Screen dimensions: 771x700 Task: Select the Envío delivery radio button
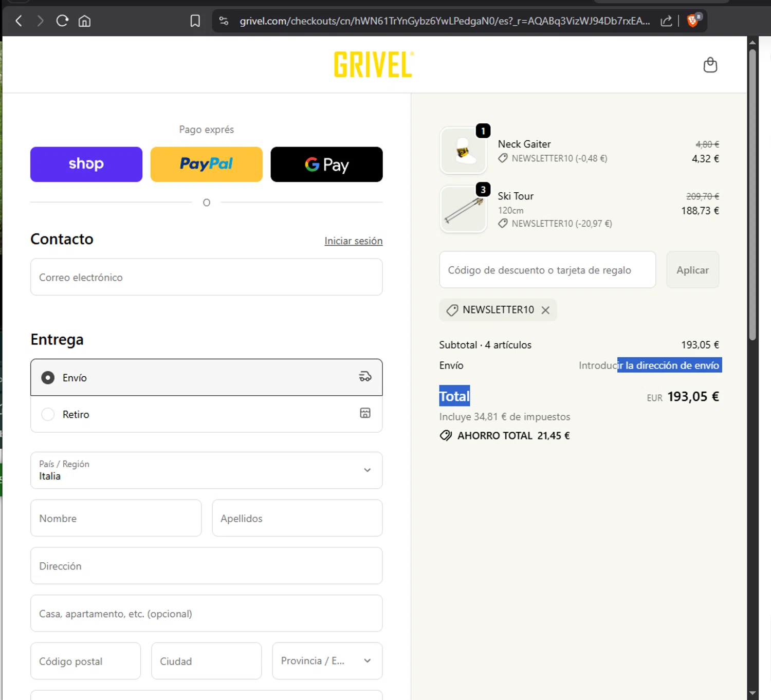click(48, 378)
